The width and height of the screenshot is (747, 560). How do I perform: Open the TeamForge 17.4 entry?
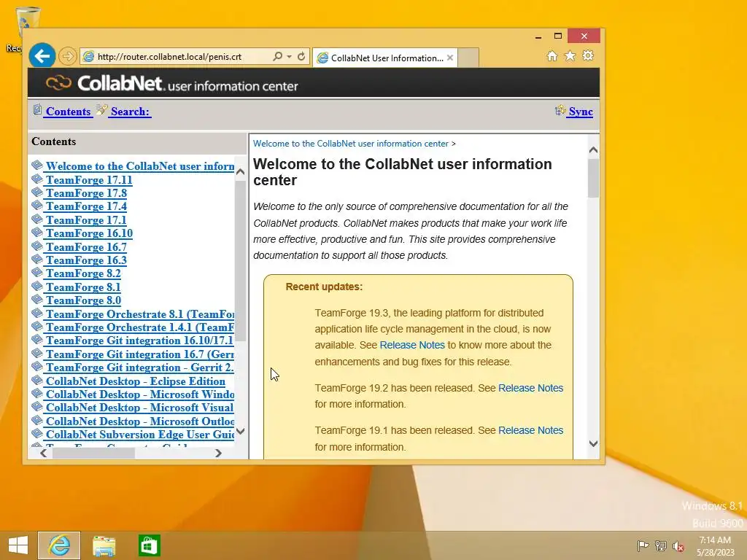pyautogui.click(x=86, y=206)
